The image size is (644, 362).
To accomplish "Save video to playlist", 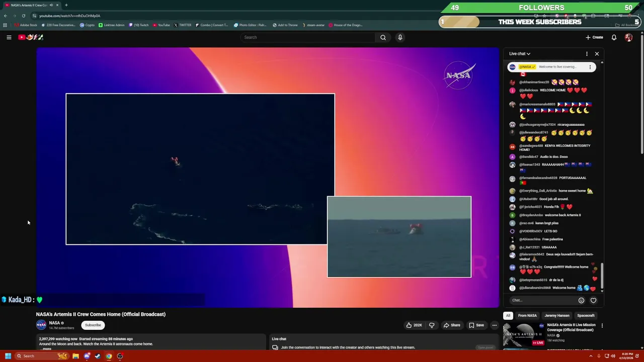I will click(x=476, y=325).
